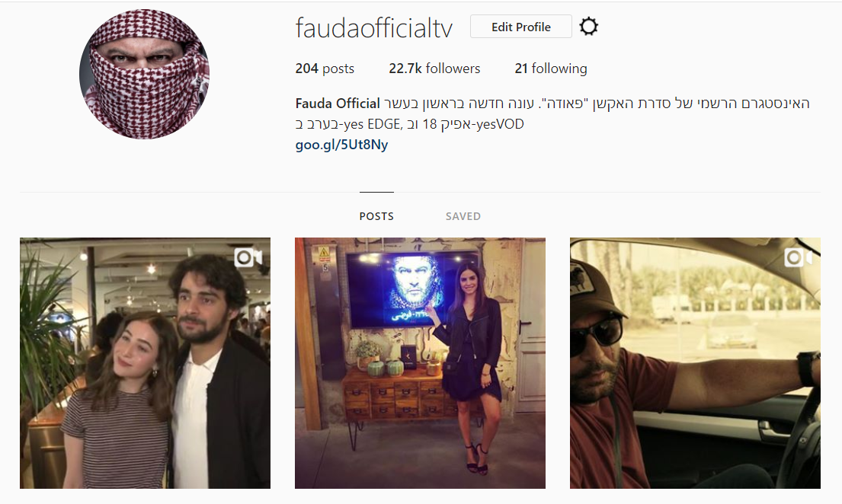The image size is (842, 504).
Task: Open the settings gear next to Edit Profile
Action: (588, 27)
